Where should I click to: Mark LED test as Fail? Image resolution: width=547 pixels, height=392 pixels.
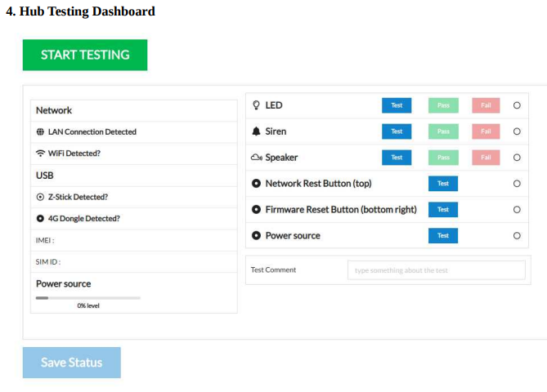point(486,105)
